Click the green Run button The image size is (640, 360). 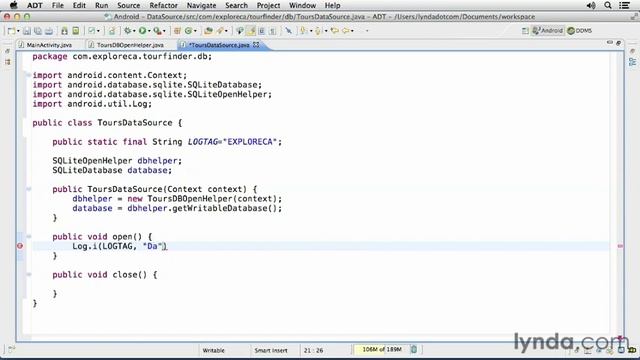tap(142, 31)
